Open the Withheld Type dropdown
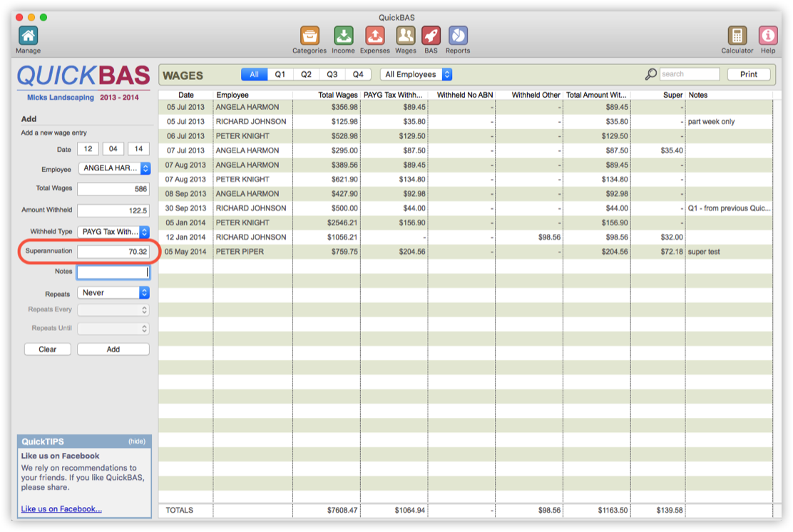 (x=113, y=232)
